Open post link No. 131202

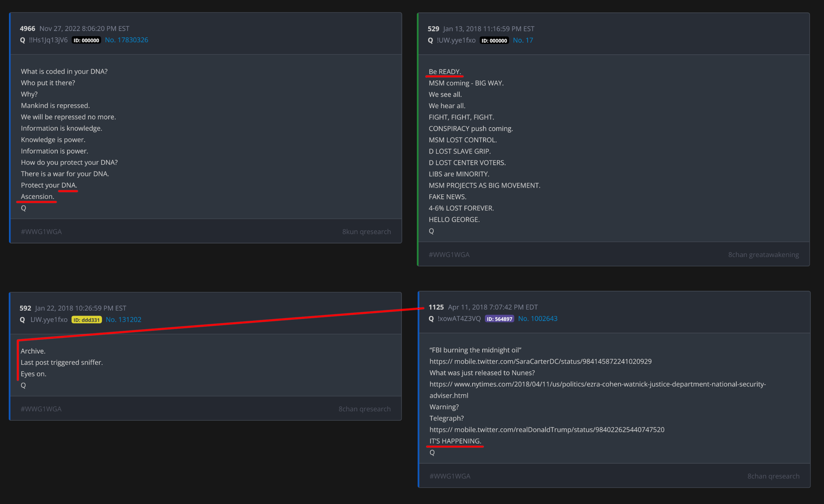123,319
